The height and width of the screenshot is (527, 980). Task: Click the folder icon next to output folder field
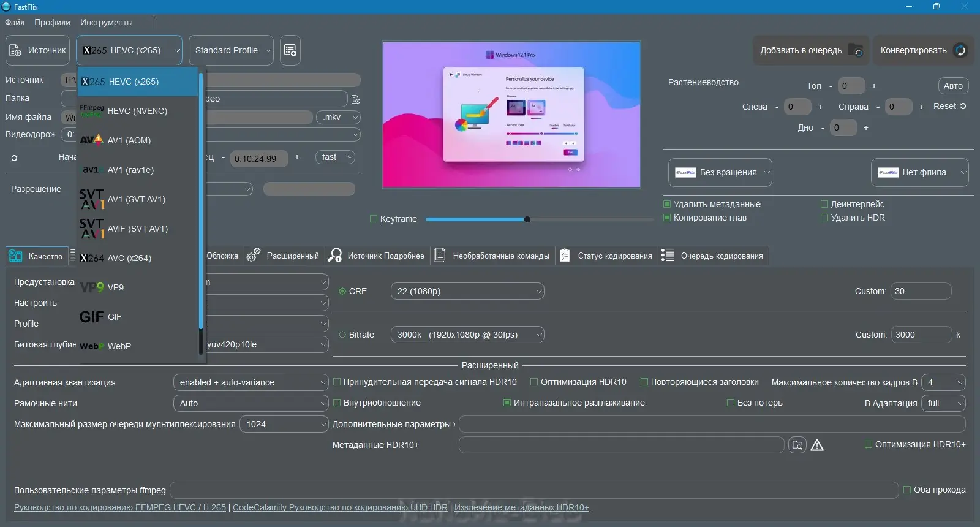pos(355,99)
